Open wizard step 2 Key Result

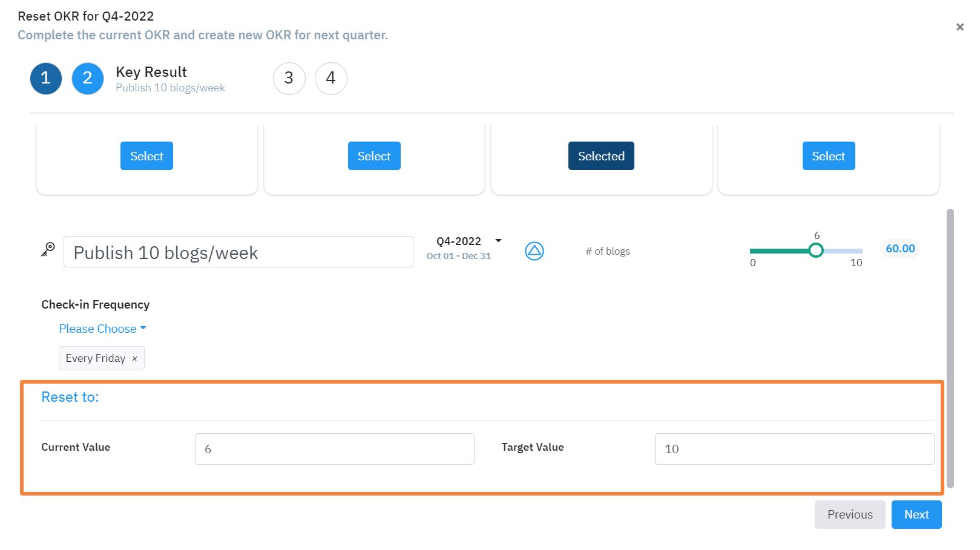coord(88,79)
